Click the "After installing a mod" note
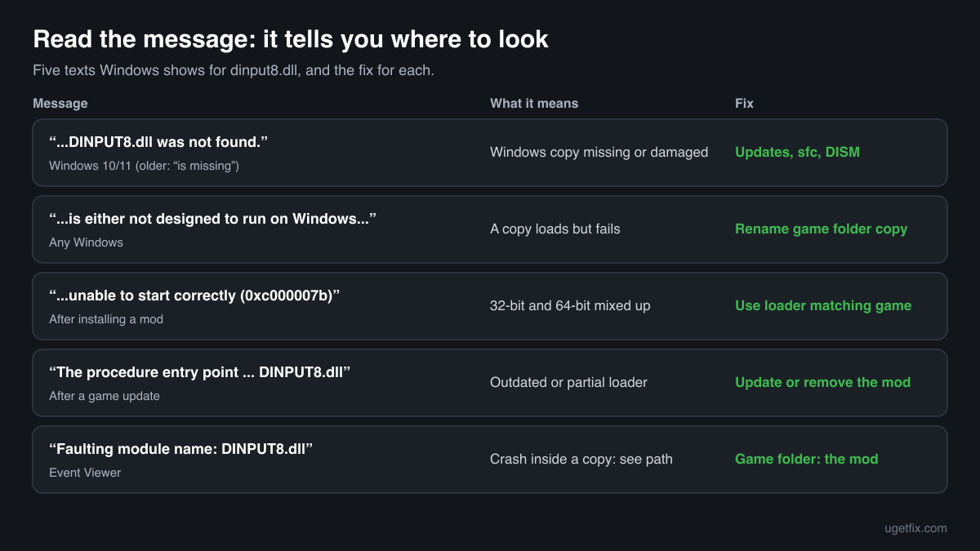 click(106, 319)
